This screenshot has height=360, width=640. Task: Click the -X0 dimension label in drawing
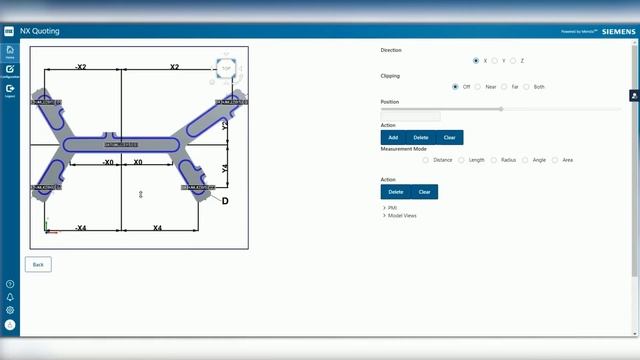[x=108, y=162]
